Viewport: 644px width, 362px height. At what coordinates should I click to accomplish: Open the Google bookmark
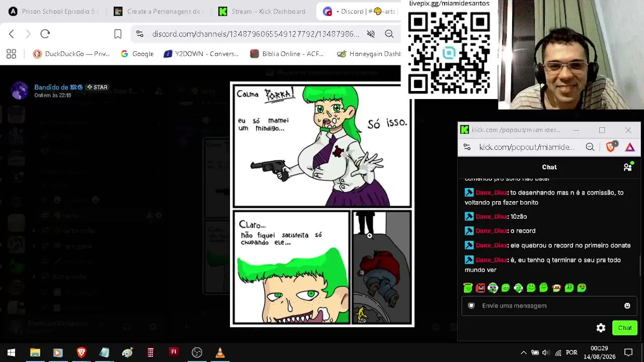click(137, 54)
